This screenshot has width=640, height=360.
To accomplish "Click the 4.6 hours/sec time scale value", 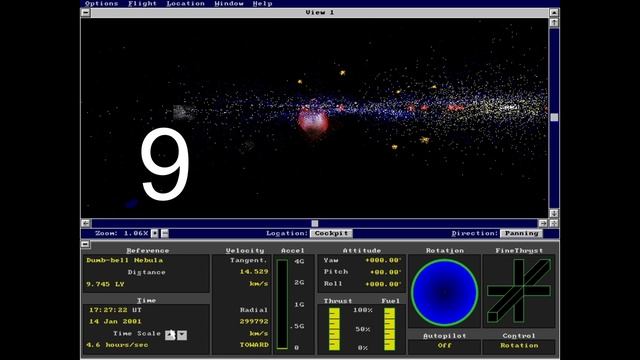I will 117,345.
